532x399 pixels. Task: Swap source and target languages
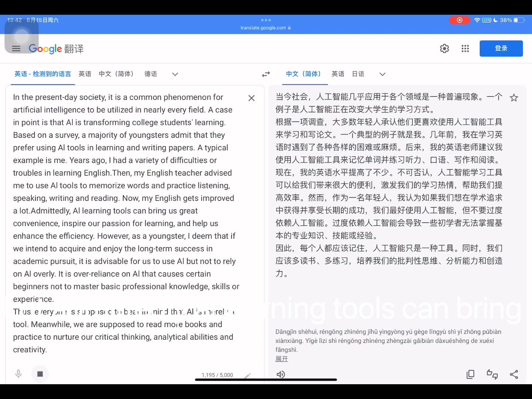click(x=266, y=74)
